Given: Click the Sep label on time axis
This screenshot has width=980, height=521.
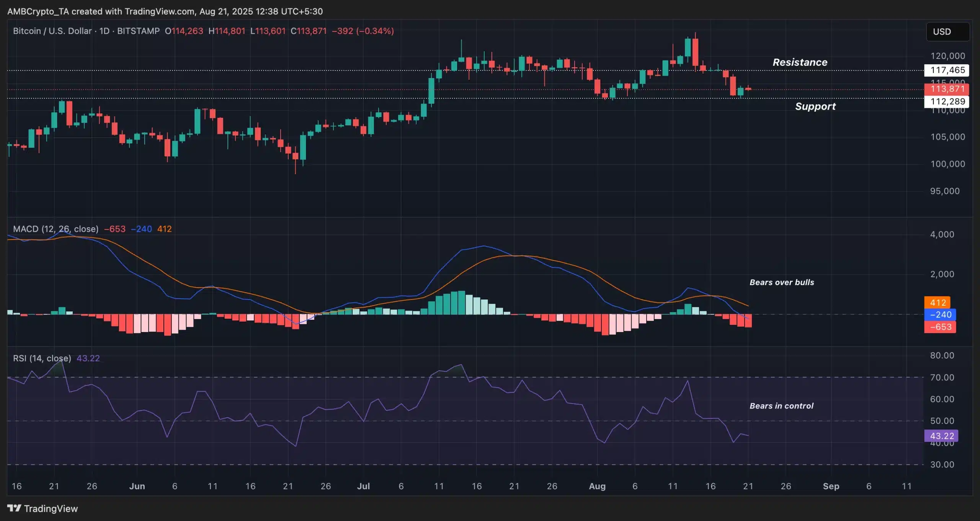Looking at the screenshot, I should click(x=831, y=486).
